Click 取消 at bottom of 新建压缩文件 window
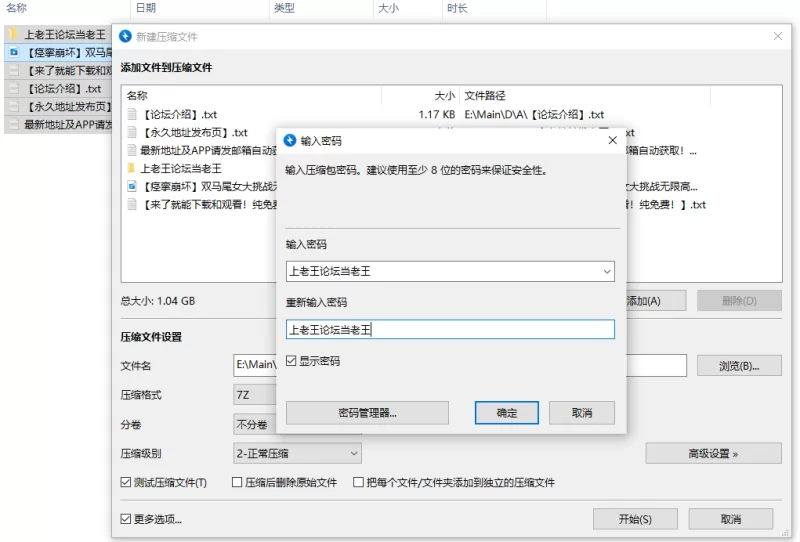 (731, 519)
